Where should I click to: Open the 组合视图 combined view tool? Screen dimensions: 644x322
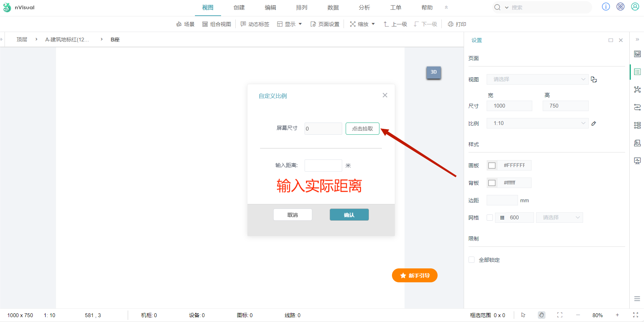[x=217, y=24]
